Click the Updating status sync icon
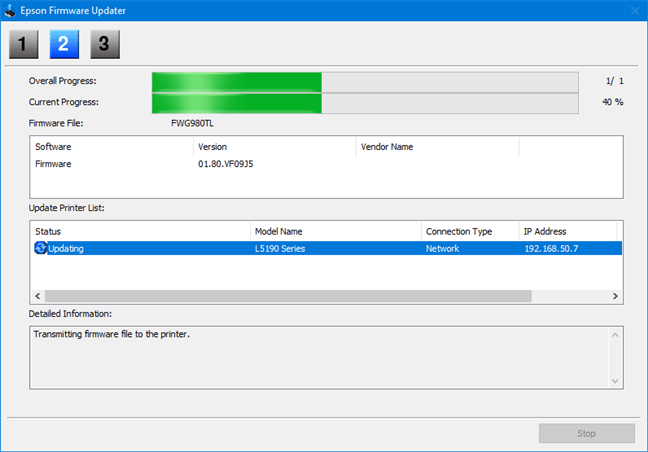 (40, 248)
